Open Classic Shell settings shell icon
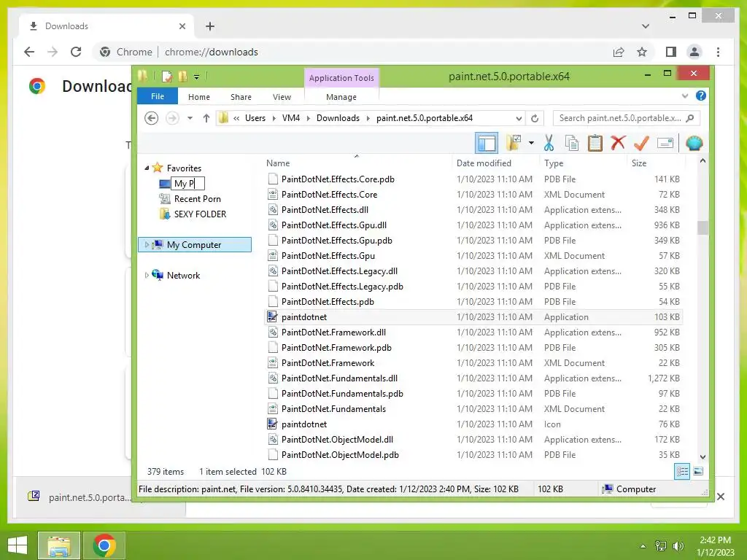Image resolution: width=747 pixels, height=560 pixels. click(x=694, y=143)
